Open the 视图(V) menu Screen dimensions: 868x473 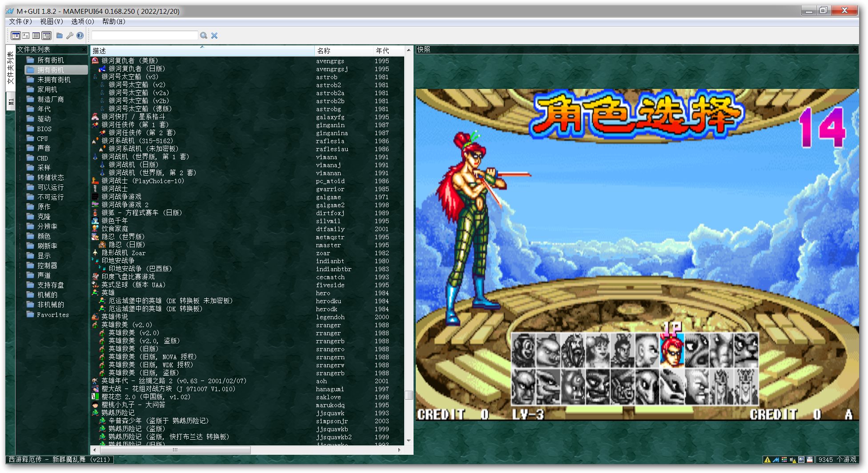tap(52, 21)
